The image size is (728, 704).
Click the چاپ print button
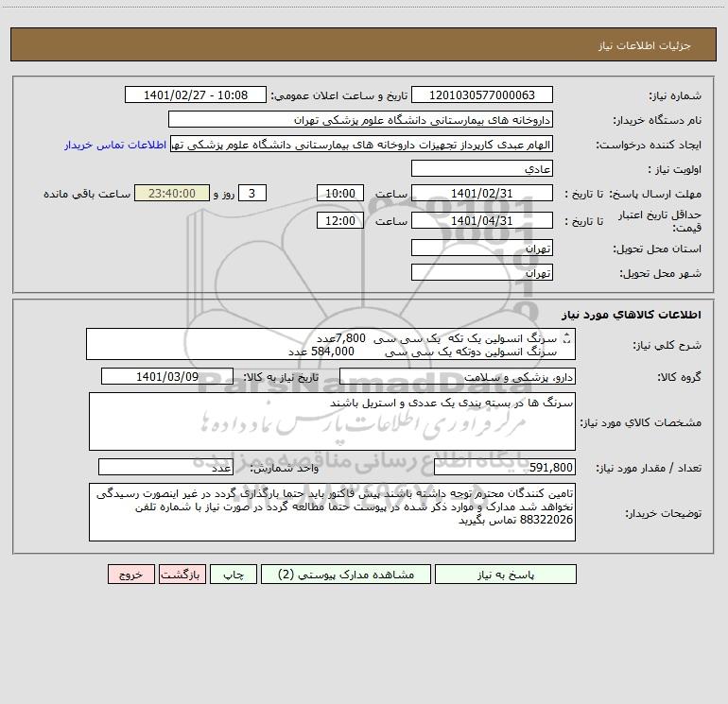tap(234, 574)
